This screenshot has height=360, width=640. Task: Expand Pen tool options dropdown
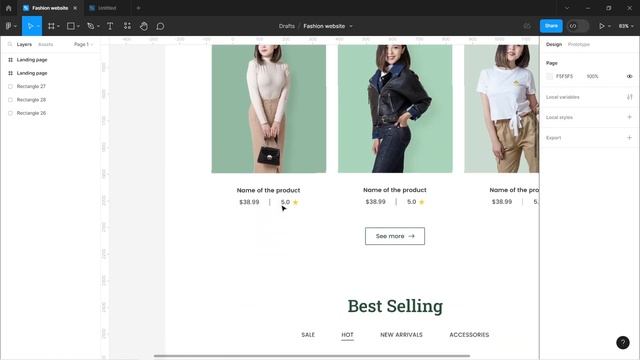(x=98, y=26)
